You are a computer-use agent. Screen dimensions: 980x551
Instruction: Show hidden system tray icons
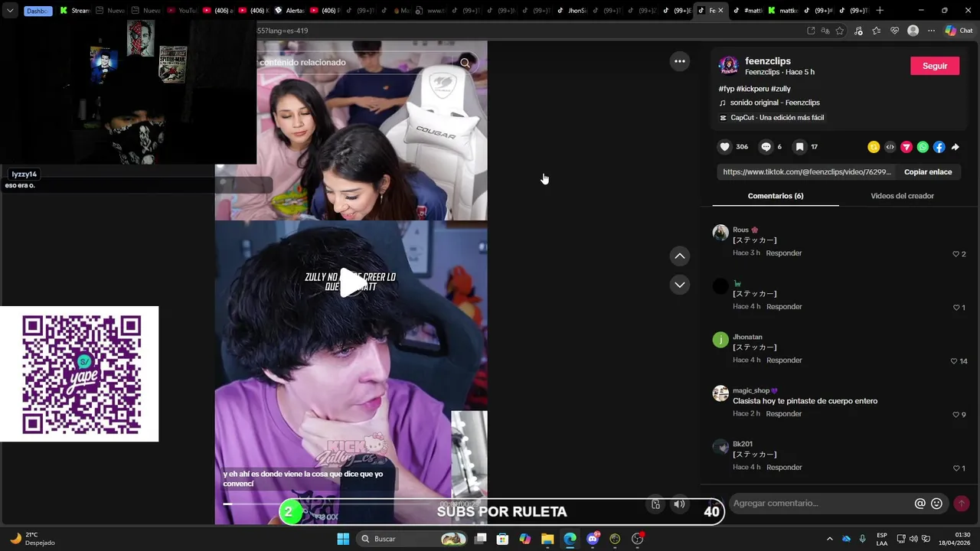(830, 539)
